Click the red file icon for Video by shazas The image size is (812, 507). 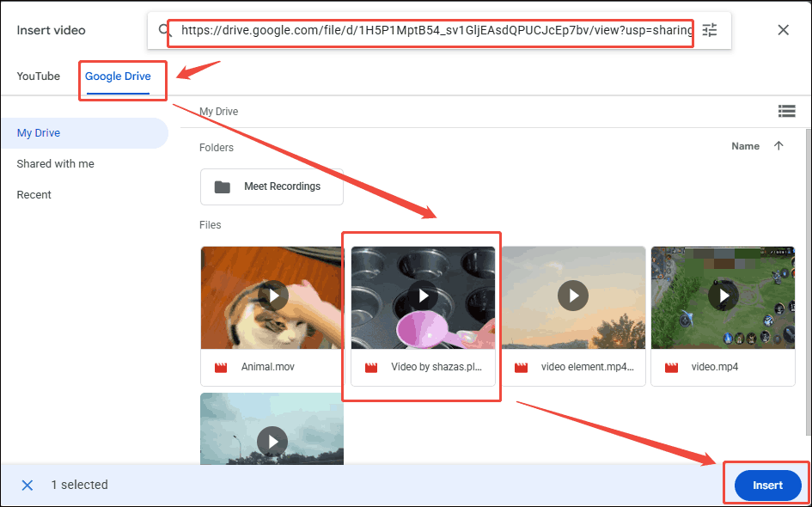click(x=371, y=368)
